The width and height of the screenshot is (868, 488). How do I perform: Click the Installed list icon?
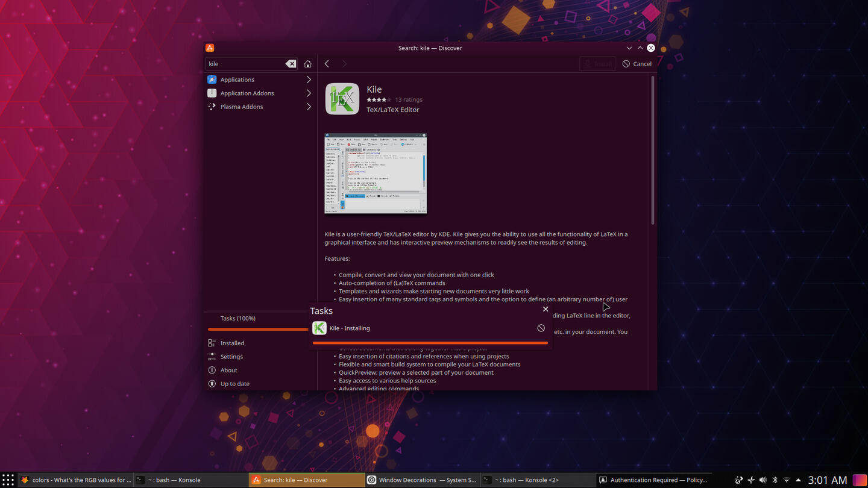[212, 343]
